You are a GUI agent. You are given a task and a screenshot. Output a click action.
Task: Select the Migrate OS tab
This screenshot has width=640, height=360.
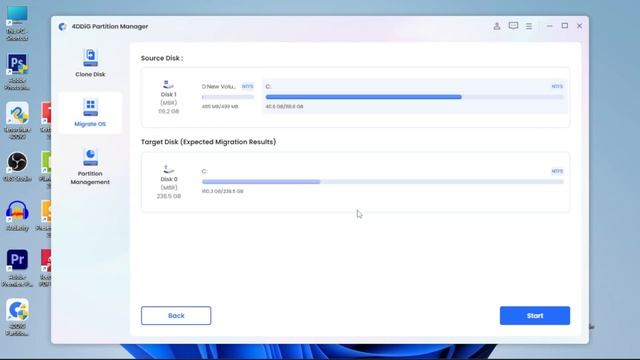(x=90, y=113)
